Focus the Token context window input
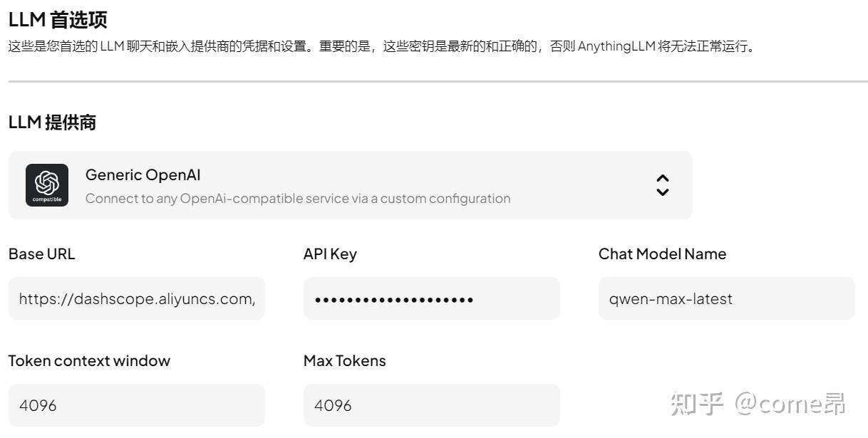Image resolution: width=868 pixels, height=438 pixels. [137, 405]
